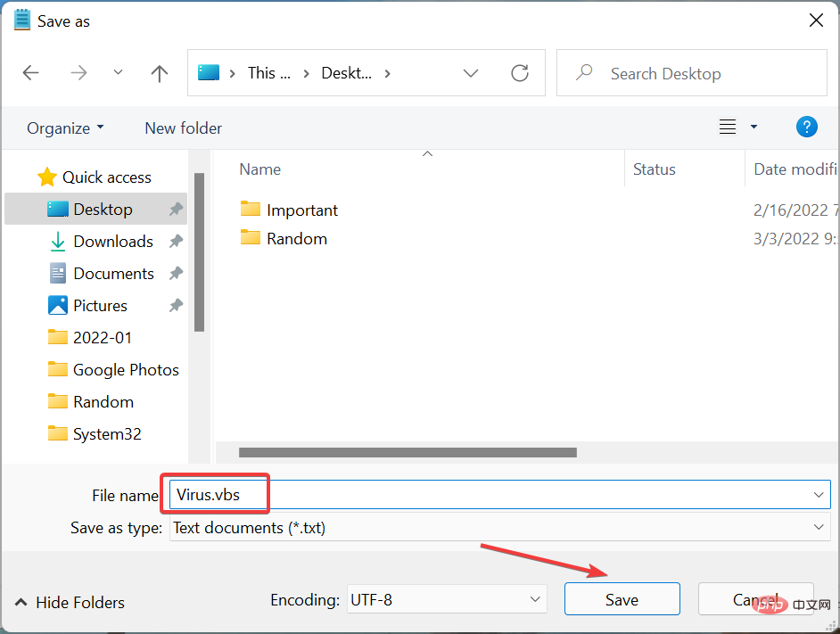This screenshot has height=634, width=840.
Task: Open the Save as type dropdown
Action: pos(500,527)
